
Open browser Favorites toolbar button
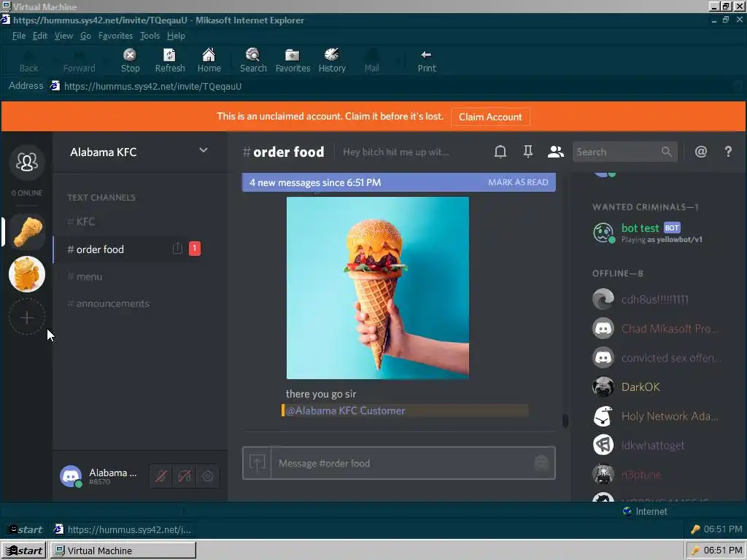(293, 61)
